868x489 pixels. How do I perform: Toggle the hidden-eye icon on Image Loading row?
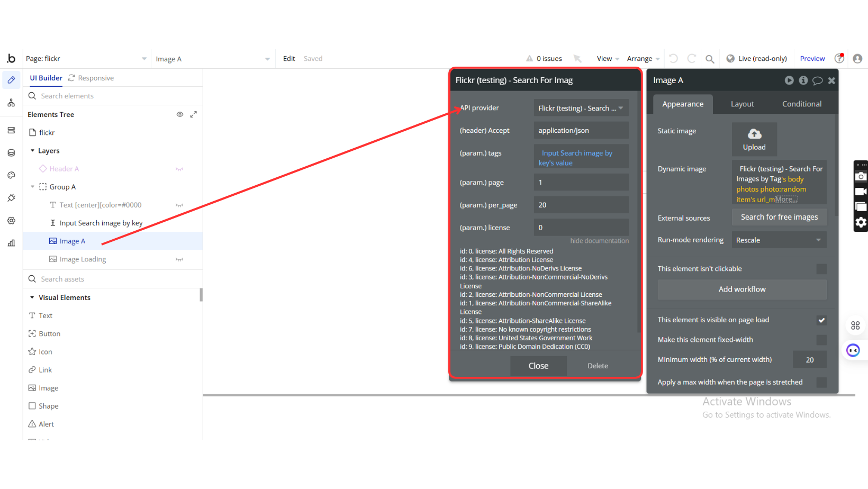pos(179,260)
